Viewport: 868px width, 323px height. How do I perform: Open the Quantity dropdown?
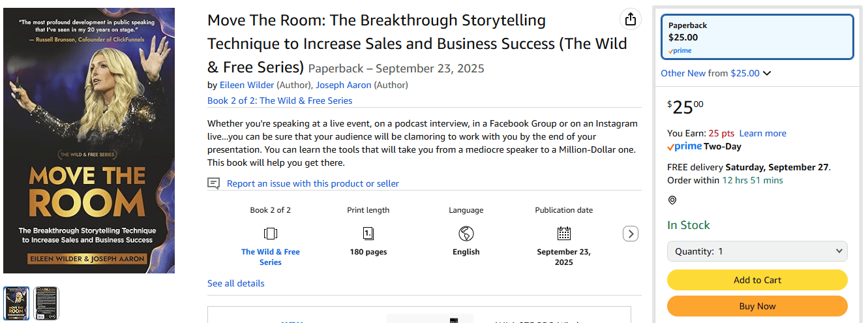(757, 251)
